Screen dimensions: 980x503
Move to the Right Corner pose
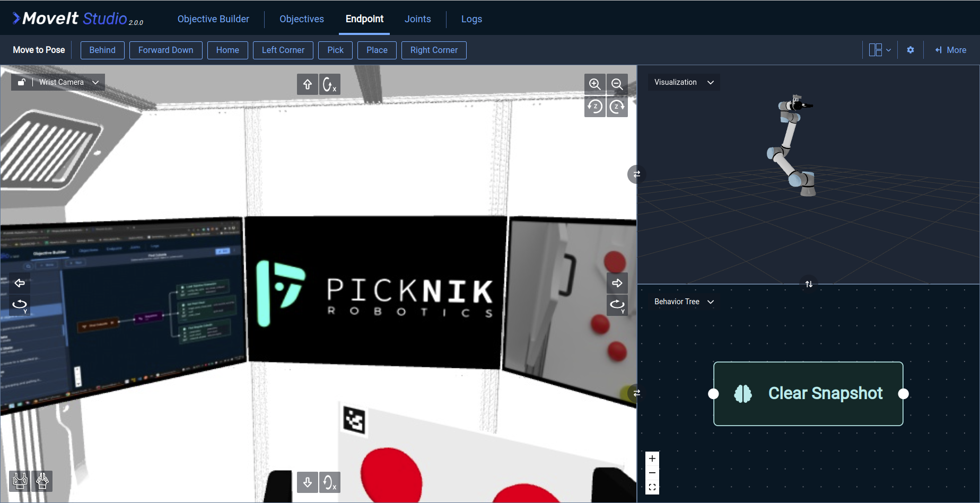[434, 50]
